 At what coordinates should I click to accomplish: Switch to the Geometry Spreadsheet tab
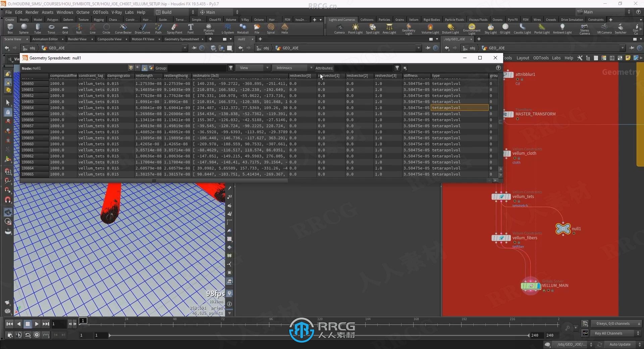point(181,39)
